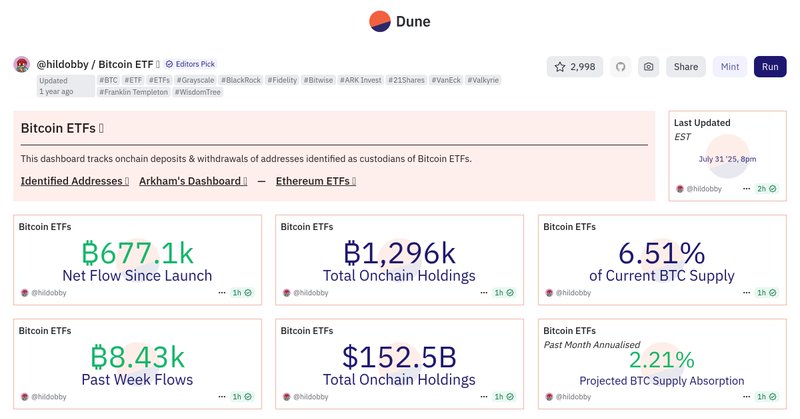Click the Mint button
The image size is (800, 419).
[x=730, y=67]
